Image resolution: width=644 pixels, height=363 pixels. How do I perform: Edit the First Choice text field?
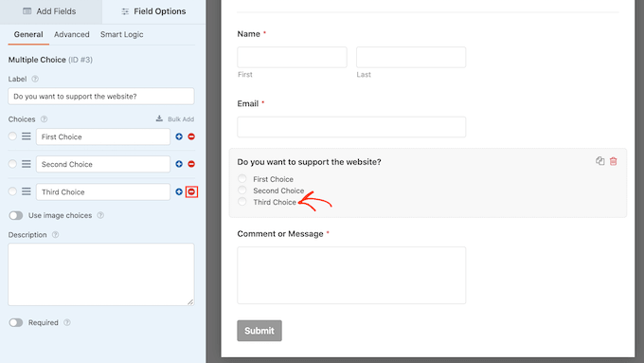pyautogui.click(x=103, y=136)
